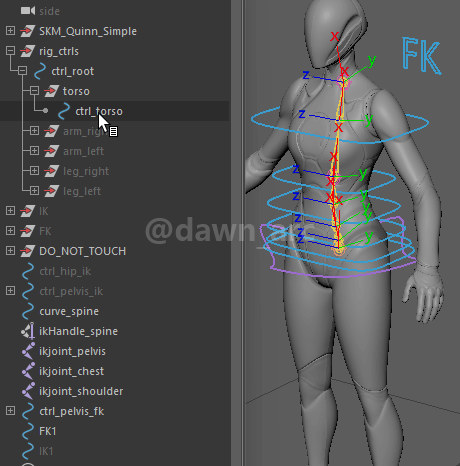Viewport: 460px width, 466px height.
Task: Select the DO_NOT_TOUCH item
Action: [x=82, y=251]
